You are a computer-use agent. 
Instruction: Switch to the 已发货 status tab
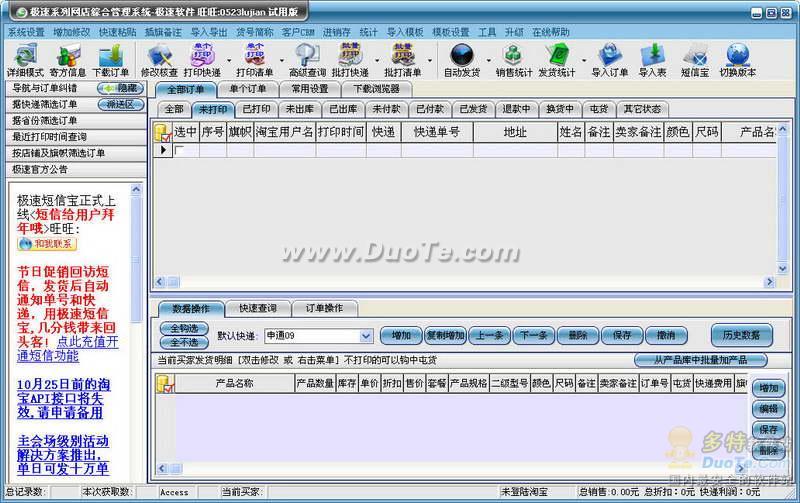click(473, 109)
